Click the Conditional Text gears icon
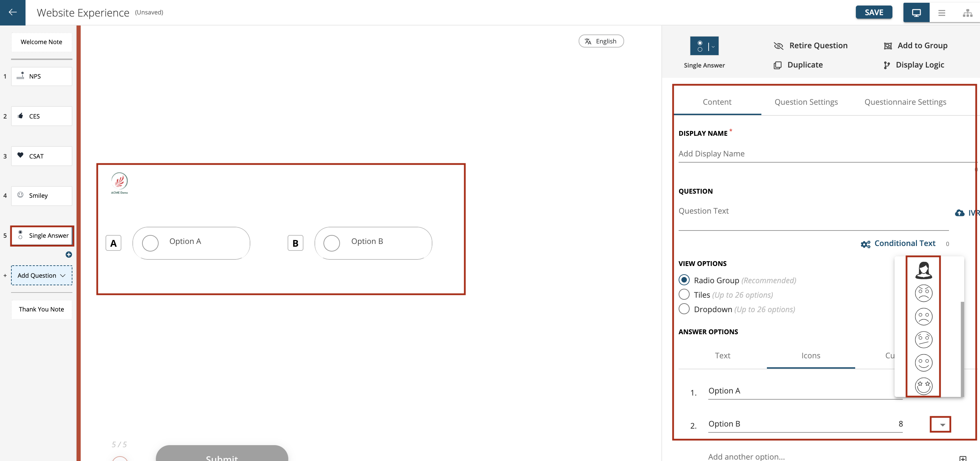 pyautogui.click(x=866, y=244)
